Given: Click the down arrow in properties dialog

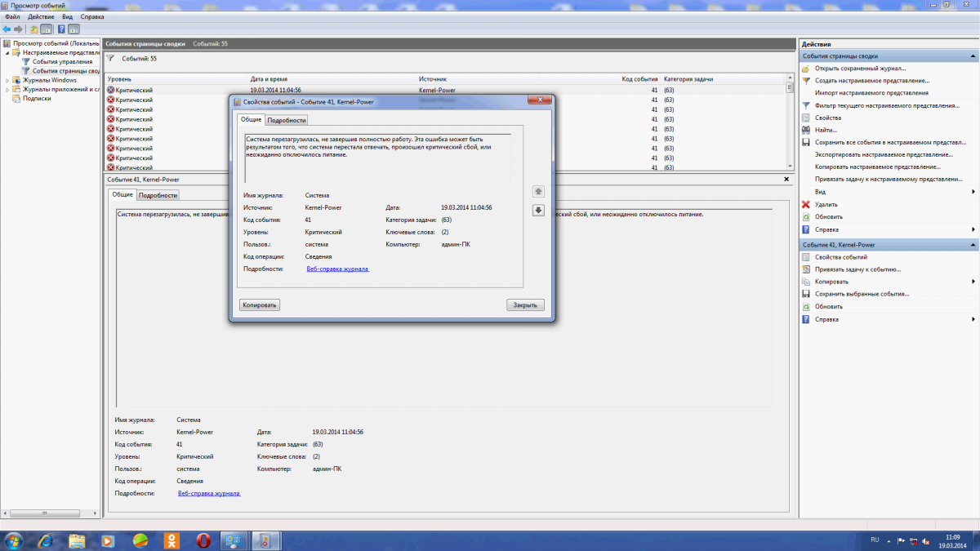Looking at the screenshot, I should (x=538, y=210).
